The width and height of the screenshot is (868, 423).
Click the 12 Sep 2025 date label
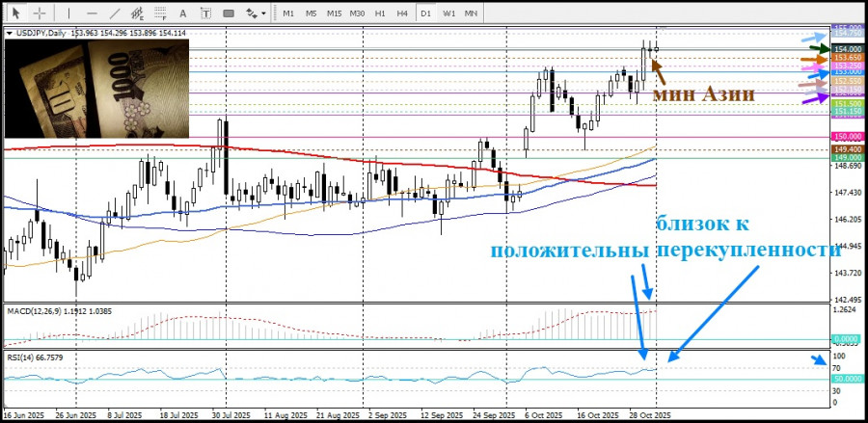(440, 415)
